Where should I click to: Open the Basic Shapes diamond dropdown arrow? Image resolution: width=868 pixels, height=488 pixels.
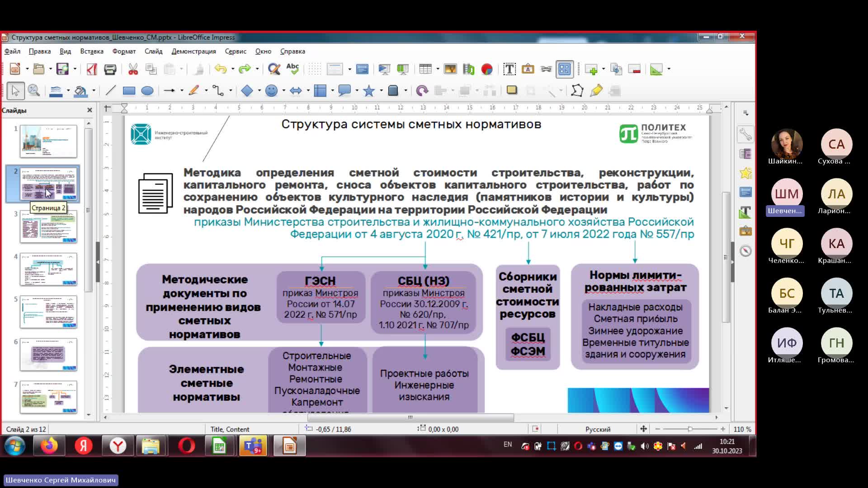click(x=259, y=91)
